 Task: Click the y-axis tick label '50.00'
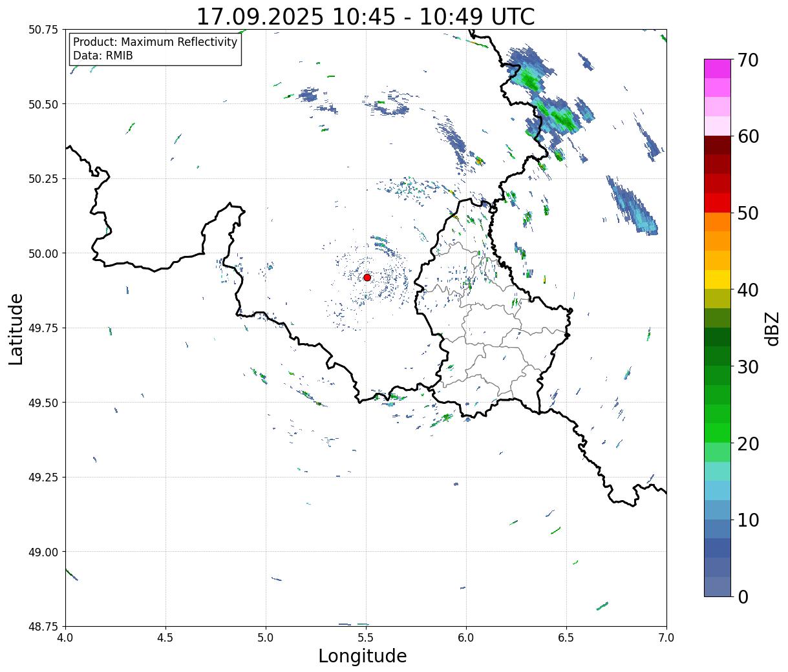pyautogui.click(x=43, y=253)
